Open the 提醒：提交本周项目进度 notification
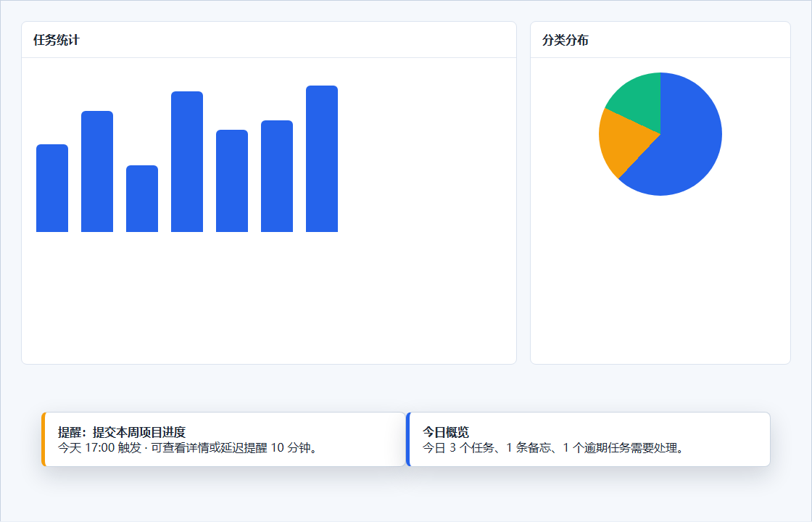This screenshot has width=812, height=522. click(x=224, y=439)
